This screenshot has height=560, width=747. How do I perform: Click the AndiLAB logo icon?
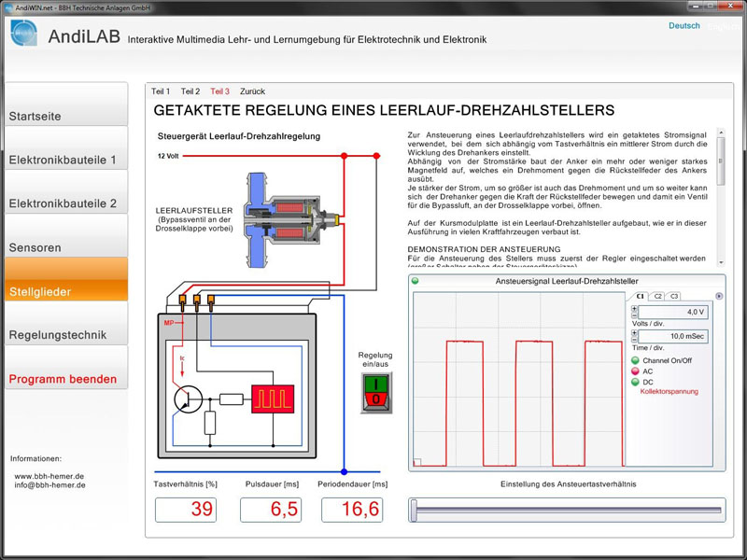(x=24, y=33)
